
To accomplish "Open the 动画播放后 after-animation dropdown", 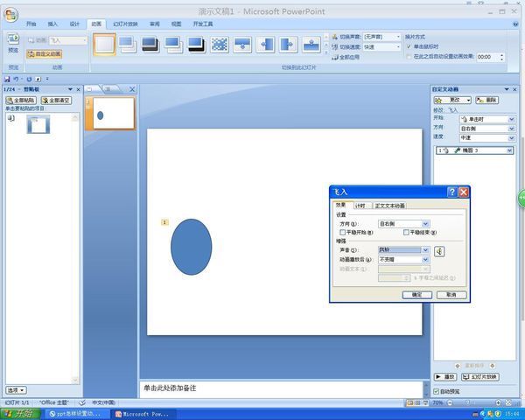I will (425, 260).
